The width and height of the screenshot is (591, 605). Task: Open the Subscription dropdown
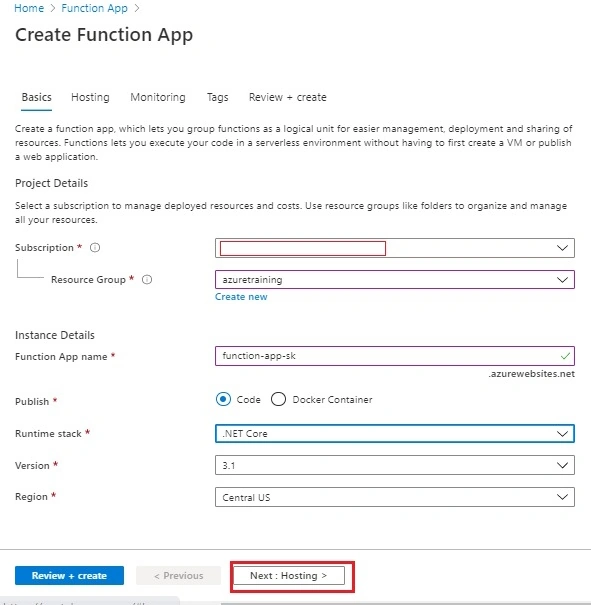395,248
